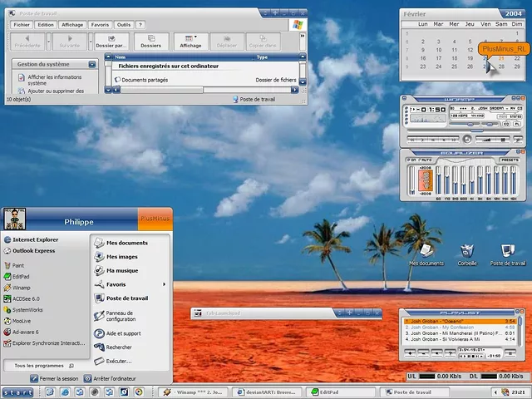This screenshot has width=532, height=399.
Task: Open Mes documents desktop icon
Action: click(x=426, y=252)
